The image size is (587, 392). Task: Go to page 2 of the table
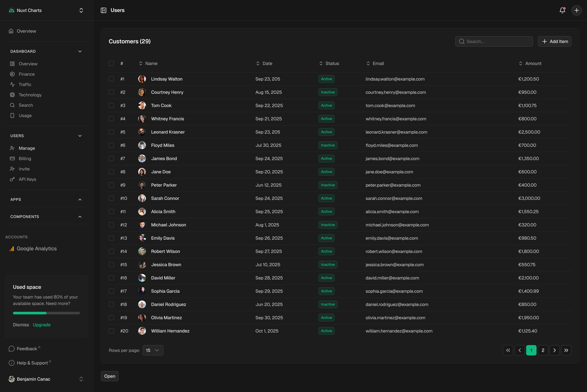coord(543,350)
